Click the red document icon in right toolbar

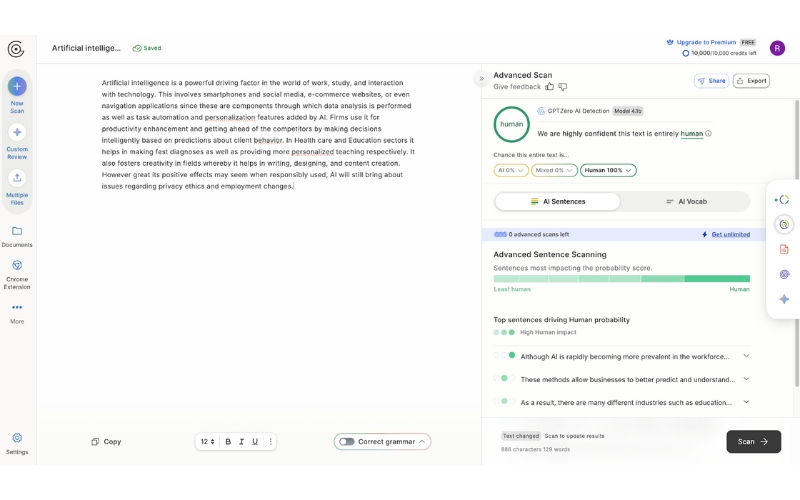pyautogui.click(x=784, y=249)
